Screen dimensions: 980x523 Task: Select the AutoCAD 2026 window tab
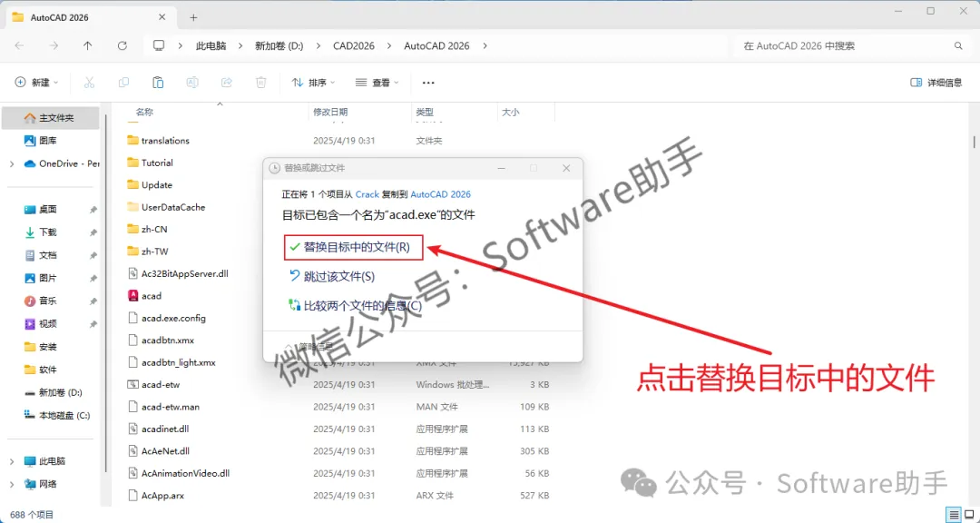[91, 17]
